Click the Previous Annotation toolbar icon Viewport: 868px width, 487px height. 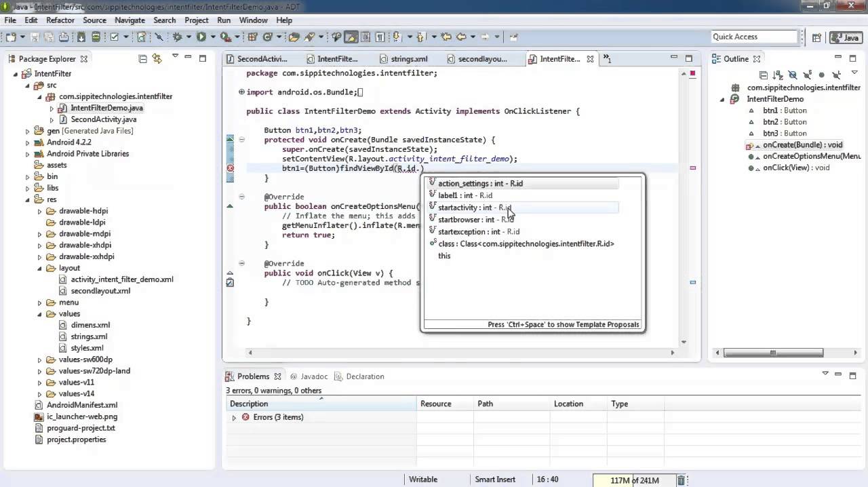click(420, 37)
